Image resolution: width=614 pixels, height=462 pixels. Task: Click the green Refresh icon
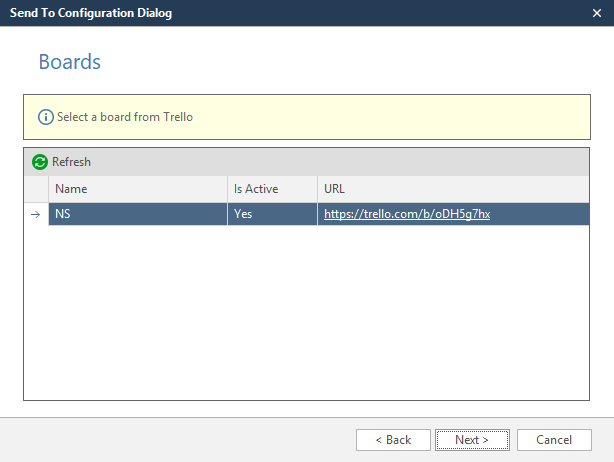[40, 162]
